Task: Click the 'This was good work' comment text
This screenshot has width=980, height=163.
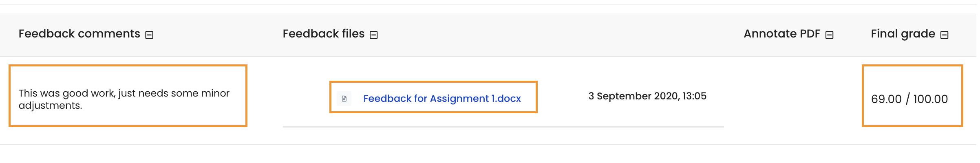Action: point(124,99)
